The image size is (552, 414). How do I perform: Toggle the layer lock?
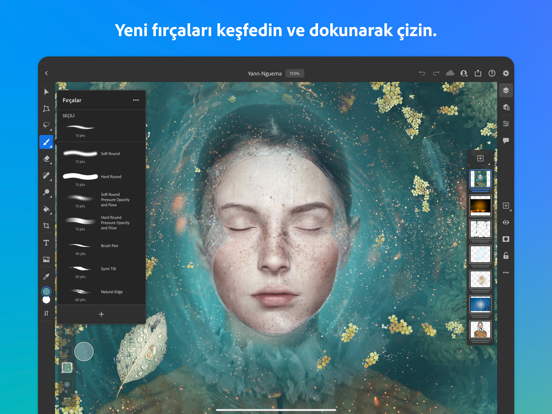(x=506, y=256)
